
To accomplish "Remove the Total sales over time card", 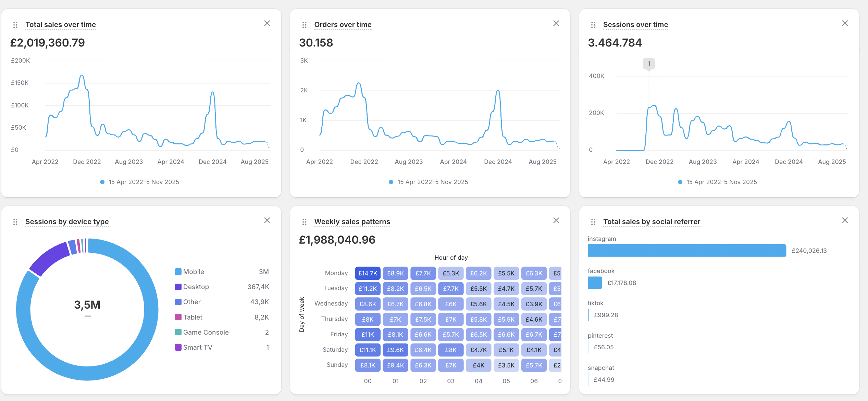I will [267, 23].
